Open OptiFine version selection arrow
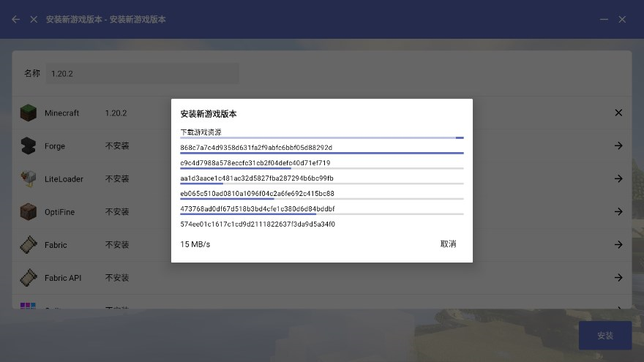Image resolution: width=644 pixels, height=362 pixels. (x=618, y=212)
